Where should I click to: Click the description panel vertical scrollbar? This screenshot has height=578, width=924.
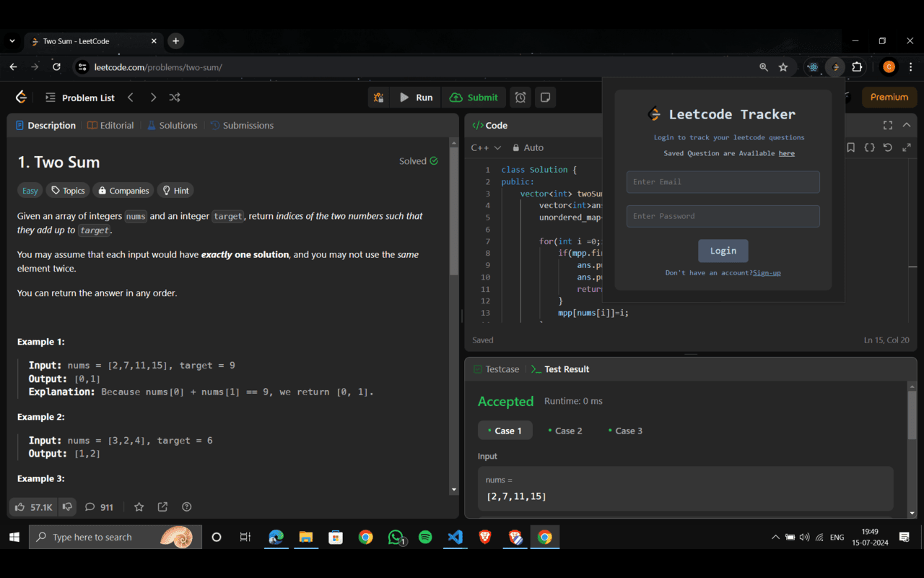(454, 211)
